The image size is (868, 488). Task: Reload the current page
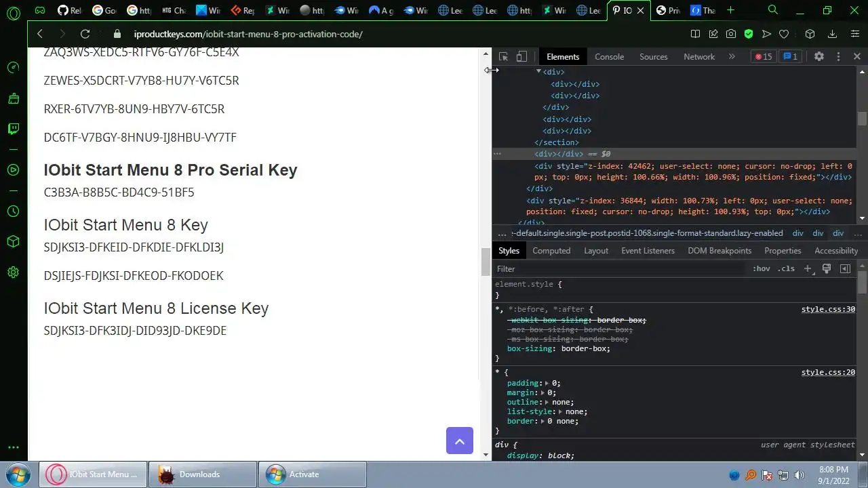[85, 34]
